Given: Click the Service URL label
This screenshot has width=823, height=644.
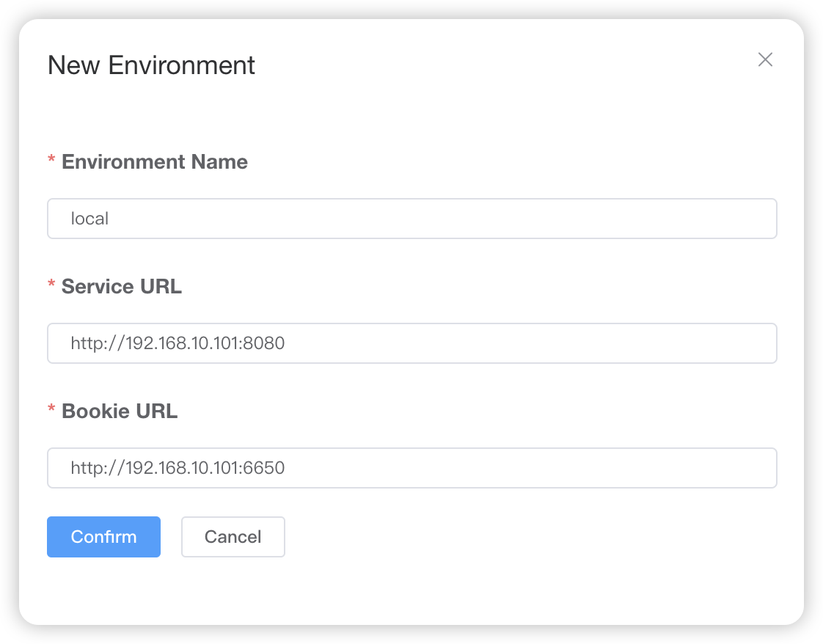Looking at the screenshot, I should pyautogui.click(x=122, y=287).
